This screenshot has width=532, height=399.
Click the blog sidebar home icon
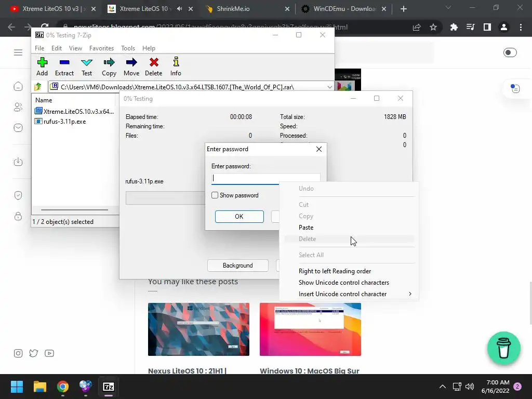18,87
